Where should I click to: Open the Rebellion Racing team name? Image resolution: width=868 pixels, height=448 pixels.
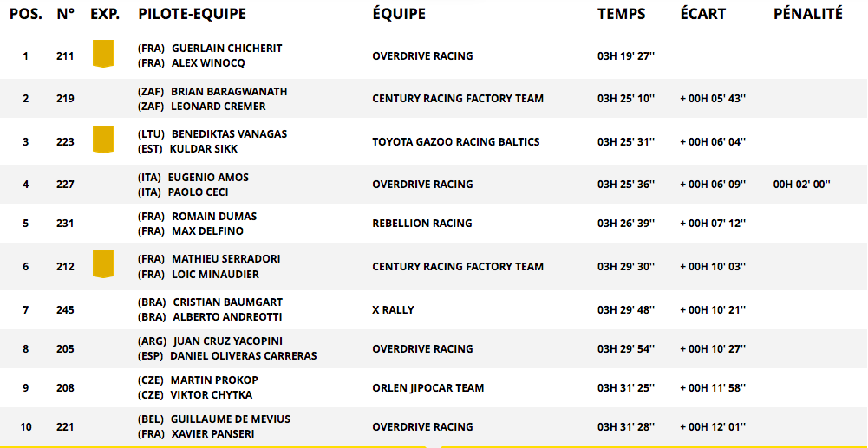click(x=422, y=224)
